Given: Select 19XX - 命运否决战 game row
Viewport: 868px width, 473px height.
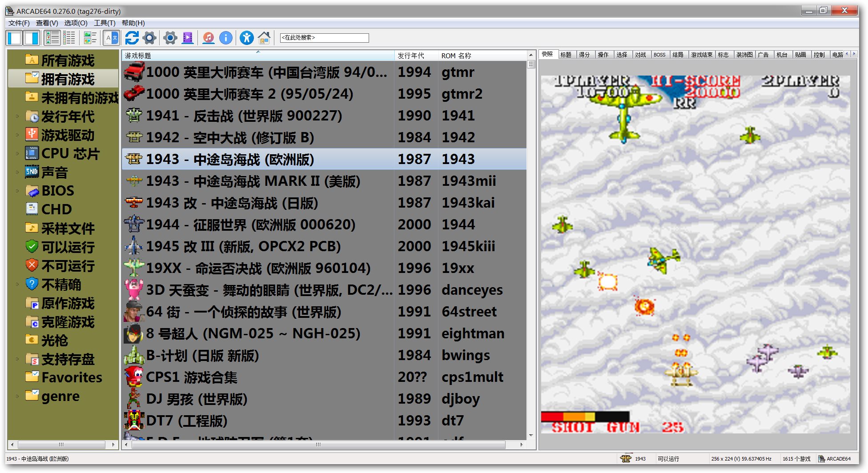Looking at the screenshot, I should tap(324, 268).
